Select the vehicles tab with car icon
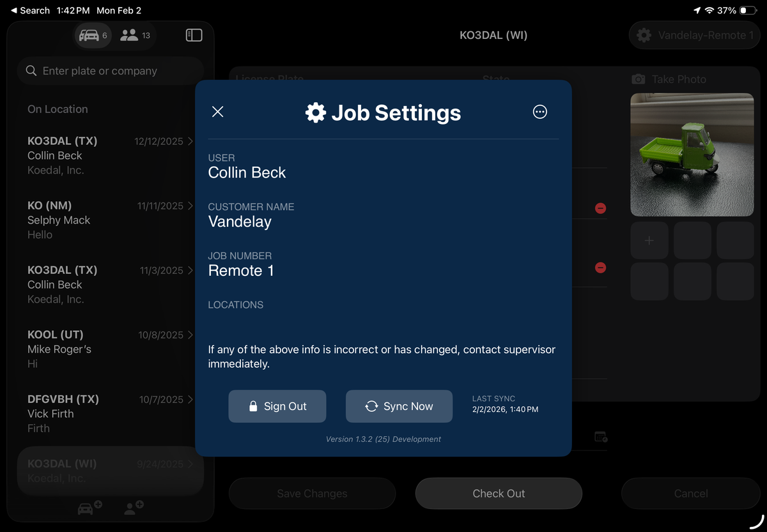 [x=93, y=35]
